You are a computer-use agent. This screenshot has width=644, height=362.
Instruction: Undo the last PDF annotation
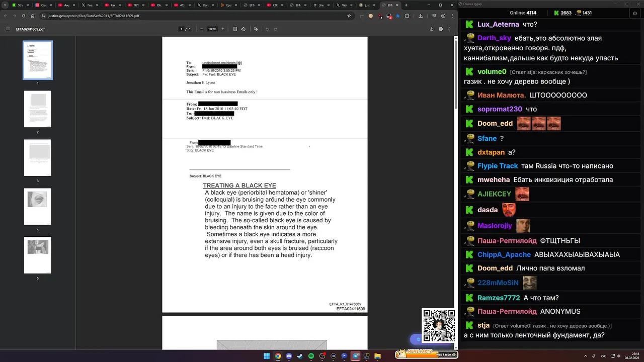[267, 29]
